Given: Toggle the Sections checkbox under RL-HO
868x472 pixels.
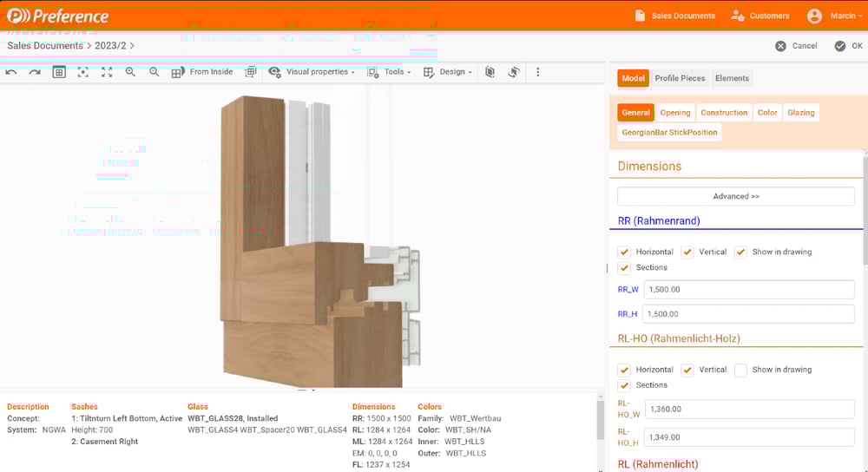Looking at the screenshot, I should (x=624, y=385).
